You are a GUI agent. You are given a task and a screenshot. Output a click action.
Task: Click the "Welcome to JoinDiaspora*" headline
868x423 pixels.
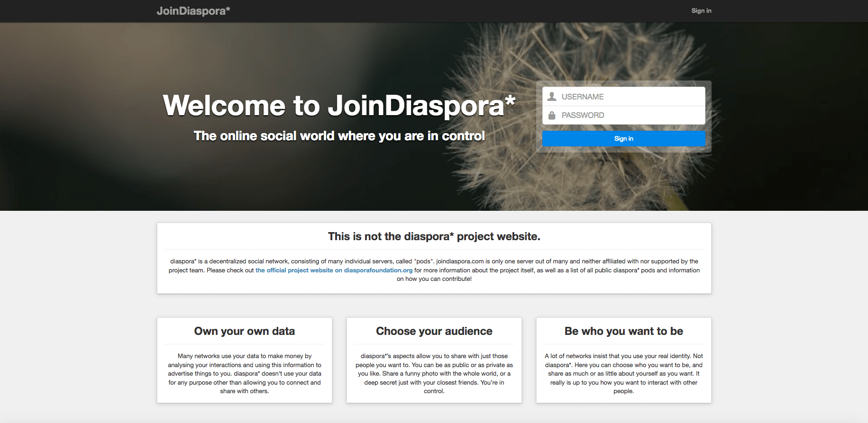pos(339,105)
